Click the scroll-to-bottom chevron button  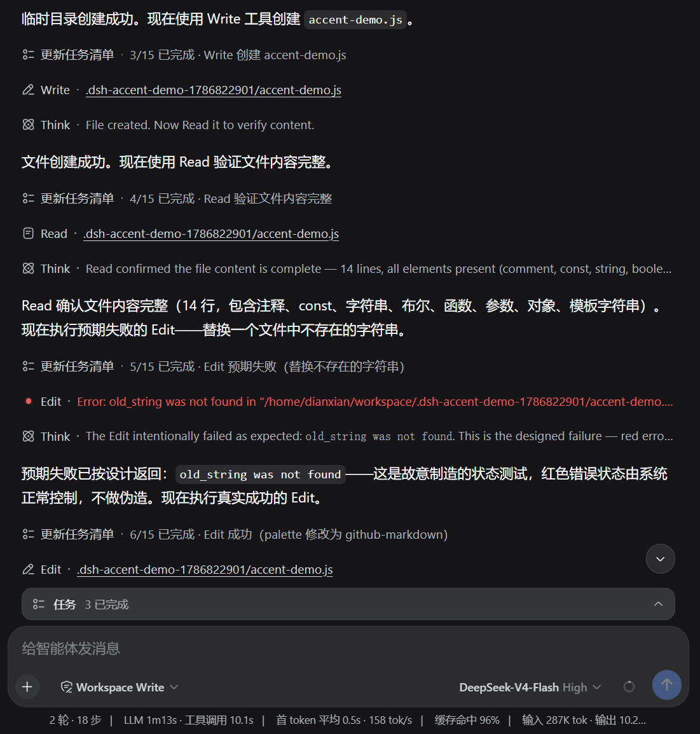click(x=660, y=559)
